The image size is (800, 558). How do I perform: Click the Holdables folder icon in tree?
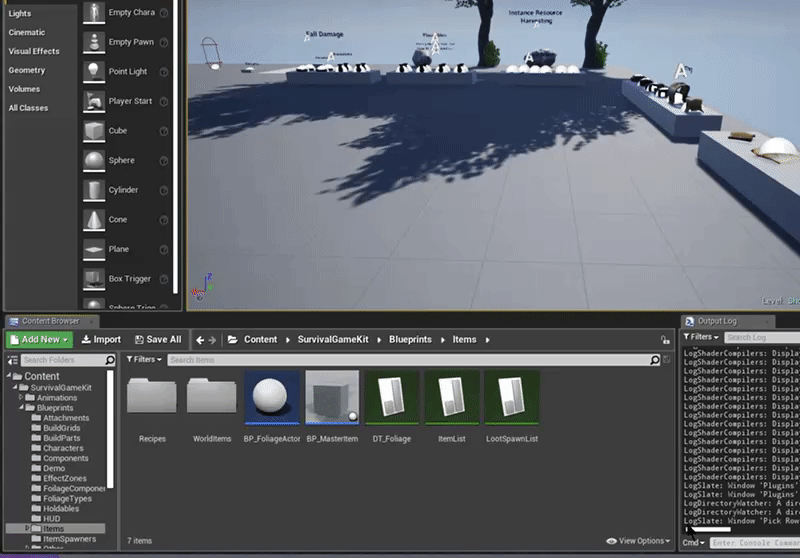(x=36, y=509)
